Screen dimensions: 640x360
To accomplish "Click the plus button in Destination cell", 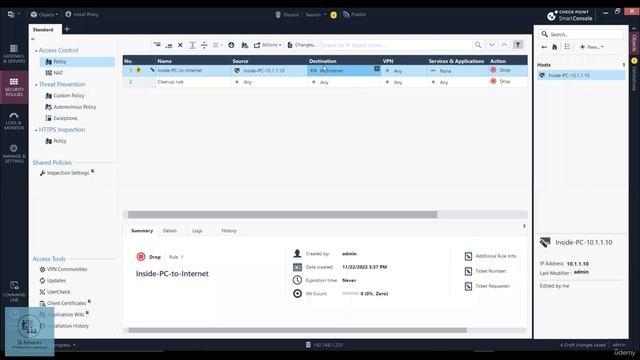I will (377, 69).
